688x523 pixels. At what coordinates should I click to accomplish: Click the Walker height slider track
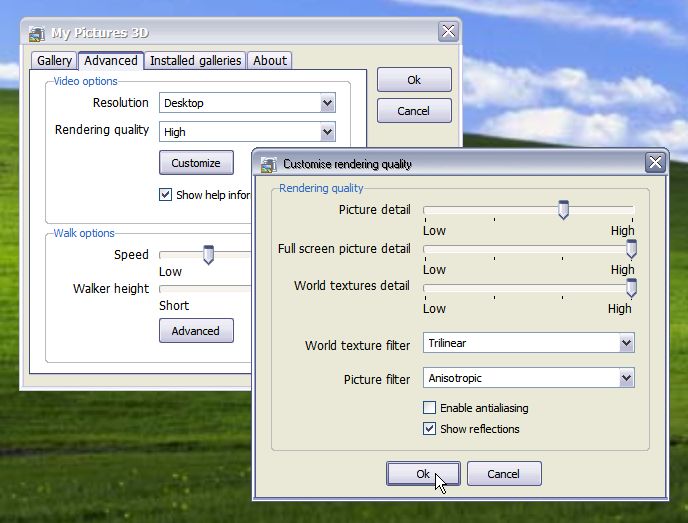point(205,289)
